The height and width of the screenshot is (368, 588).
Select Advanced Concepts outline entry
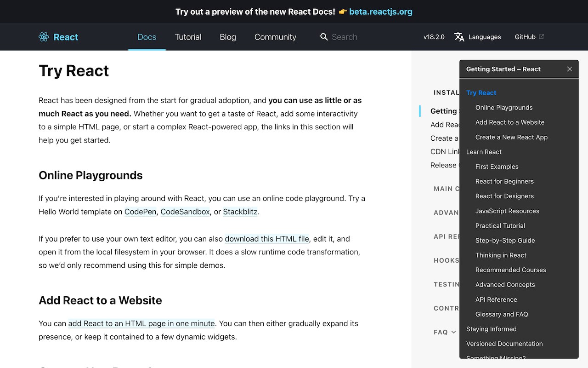(x=505, y=284)
